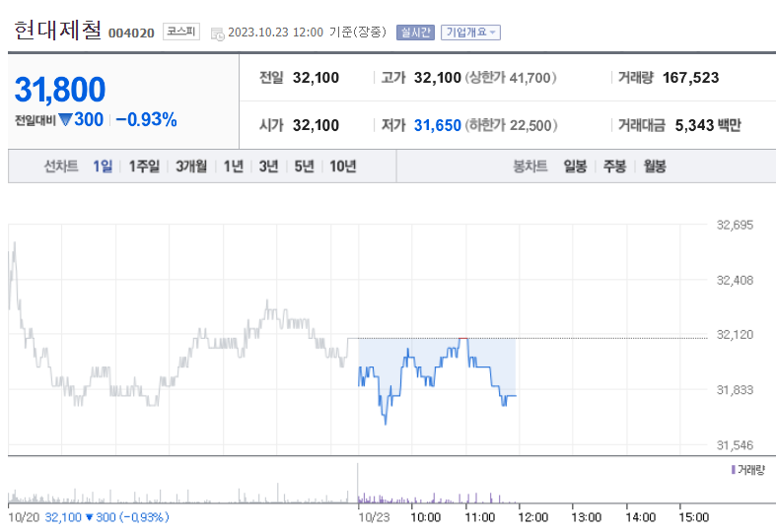The image size is (776, 532).
Task: Click the 코스피 market badge
Action: pyautogui.click(x=181, y=32)
